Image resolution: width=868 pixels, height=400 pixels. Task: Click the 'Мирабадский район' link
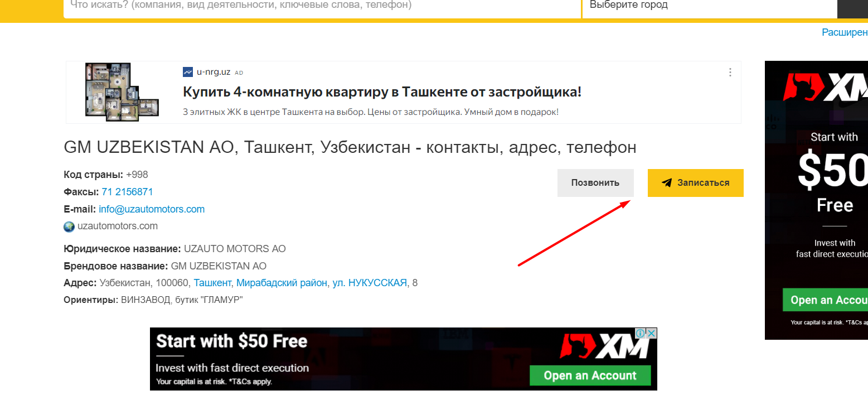(282, 283)
